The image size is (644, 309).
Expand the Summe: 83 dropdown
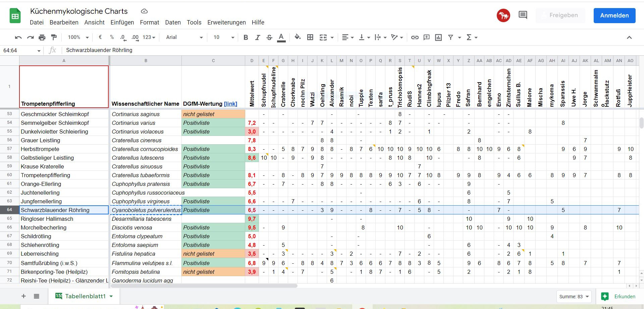pyautogui.click(x=574, y=297)
